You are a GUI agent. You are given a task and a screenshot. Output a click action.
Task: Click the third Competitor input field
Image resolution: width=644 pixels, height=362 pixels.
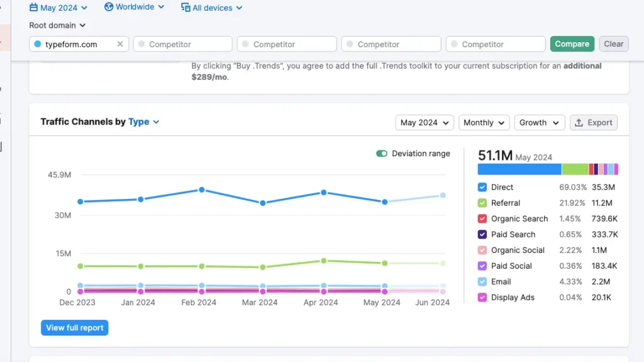click(391, 44)
